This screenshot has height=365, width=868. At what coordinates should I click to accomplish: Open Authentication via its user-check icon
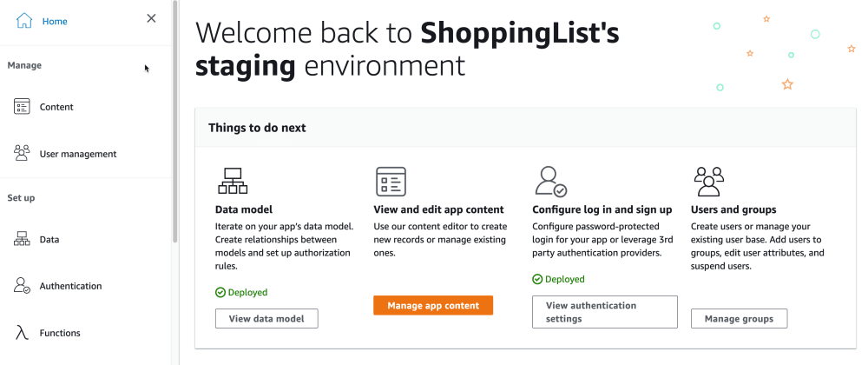22,286
